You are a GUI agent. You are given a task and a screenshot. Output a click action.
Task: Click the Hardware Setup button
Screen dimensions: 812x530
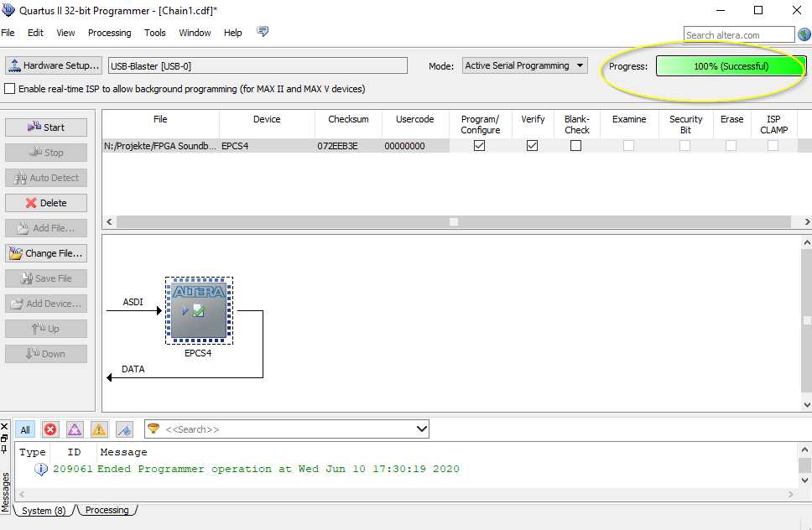click(54, 65)
